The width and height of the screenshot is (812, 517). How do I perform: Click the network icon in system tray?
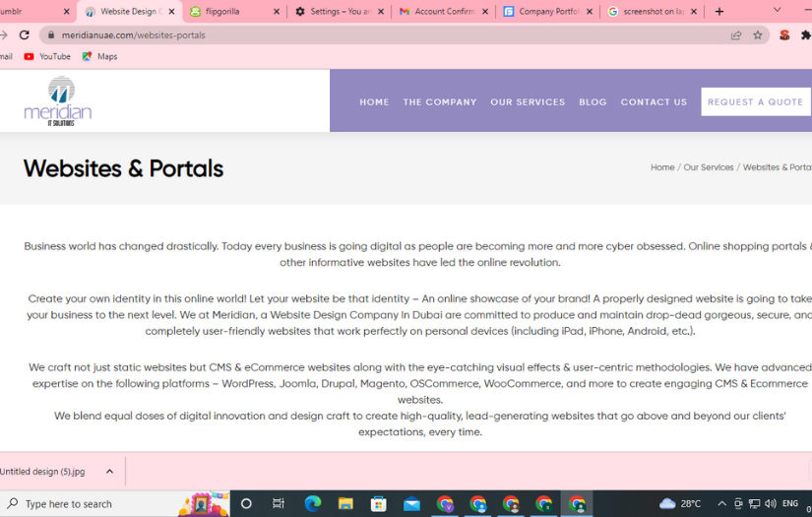[755, 503]
